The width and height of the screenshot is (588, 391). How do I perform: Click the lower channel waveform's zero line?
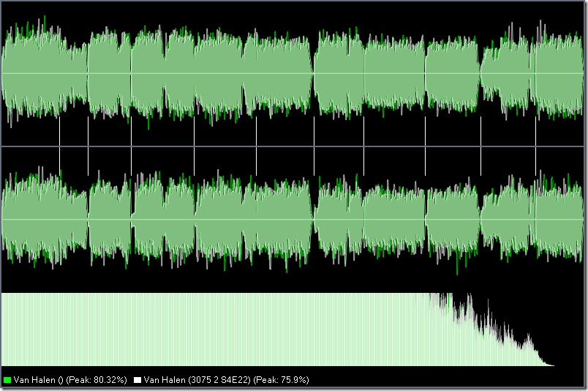293,220
